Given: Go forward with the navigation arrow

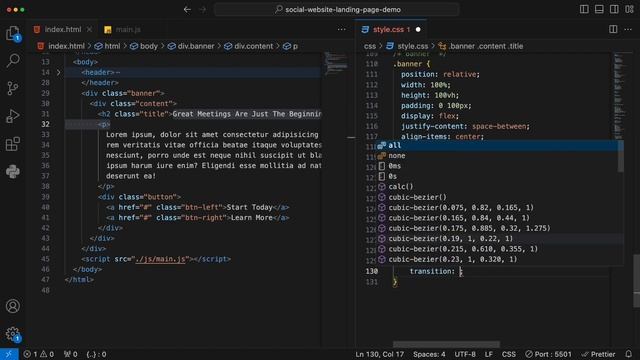Looking at the screenshot, I should point(203,9).
